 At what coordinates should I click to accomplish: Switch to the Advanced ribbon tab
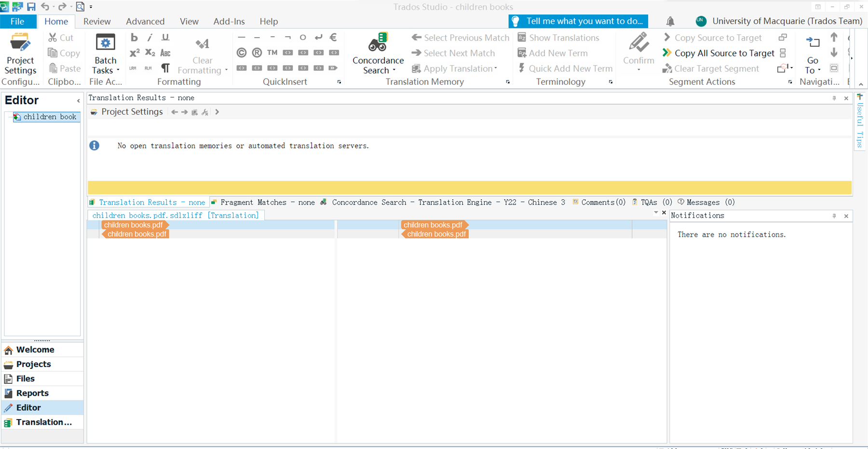[x=145, y=21]
